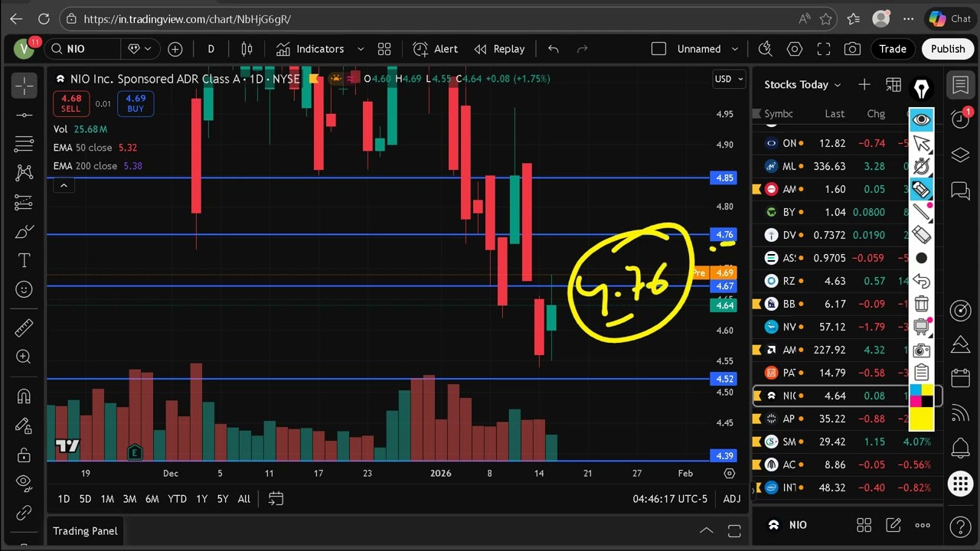Toggle the magnet mode in the left toolbar
This screenshot has height=551, width=980.
[24, 396]
